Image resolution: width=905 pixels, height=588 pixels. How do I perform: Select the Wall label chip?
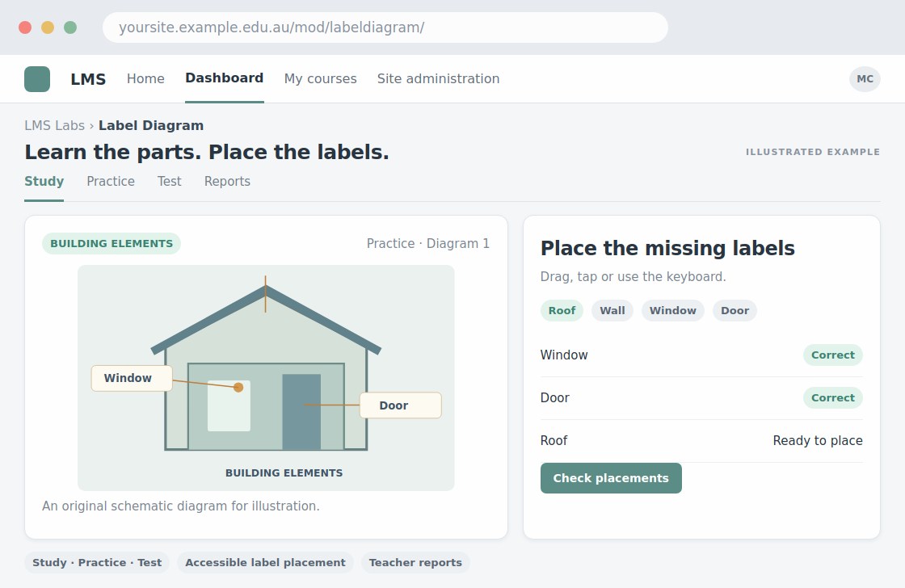(612, 310)
